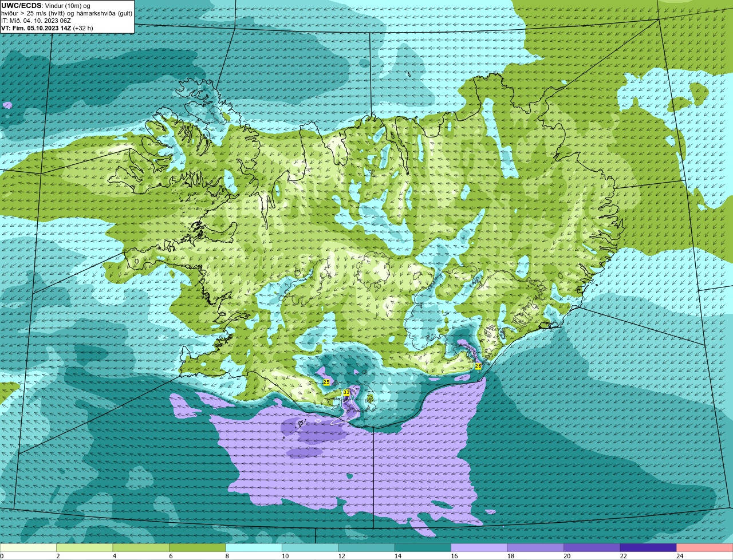Click the yellow gust marker labeled 33
733x560 pixels.
tap(346, 392)
